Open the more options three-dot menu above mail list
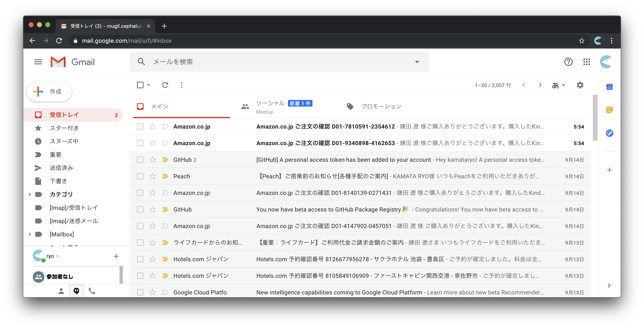This screenshot has height=328, width=644. 182,85
